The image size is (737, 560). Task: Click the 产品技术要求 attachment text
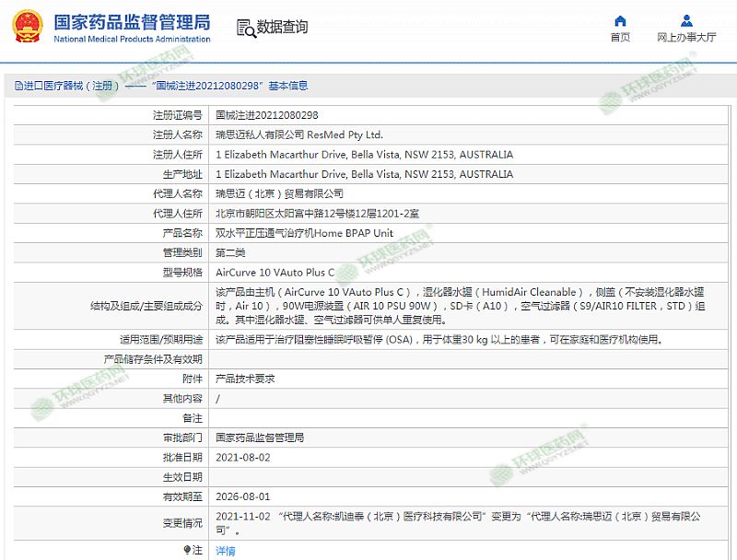(x=245, y=379)
